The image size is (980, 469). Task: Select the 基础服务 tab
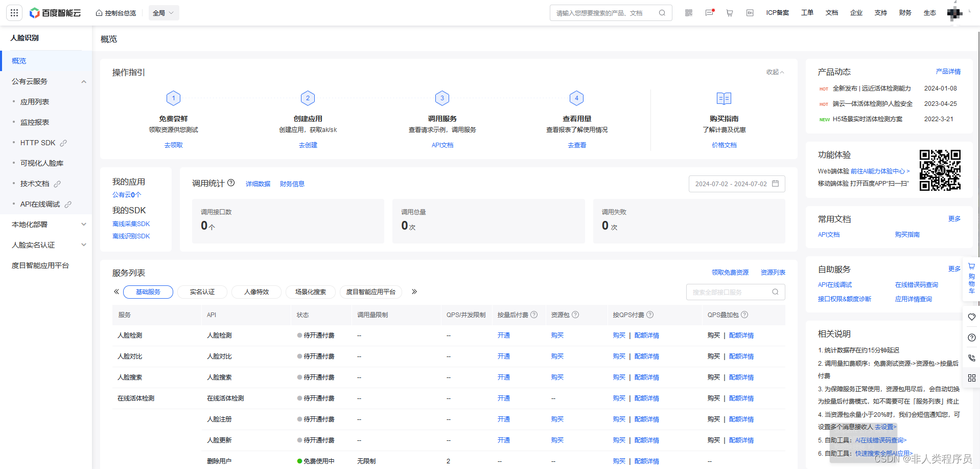click(x=148, y=292)
